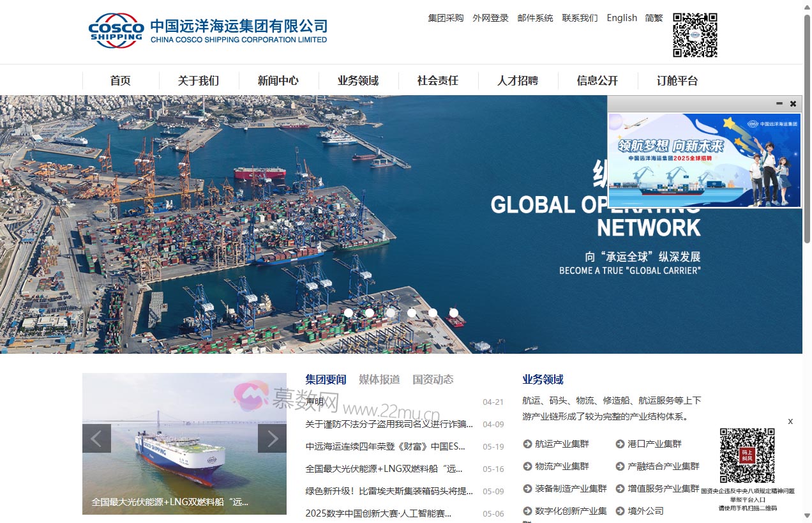Image resolution: width=812 pixels, height=523 pixels.
Task: Select the fourth carousel indicator dot
Action: pos(412,312)
